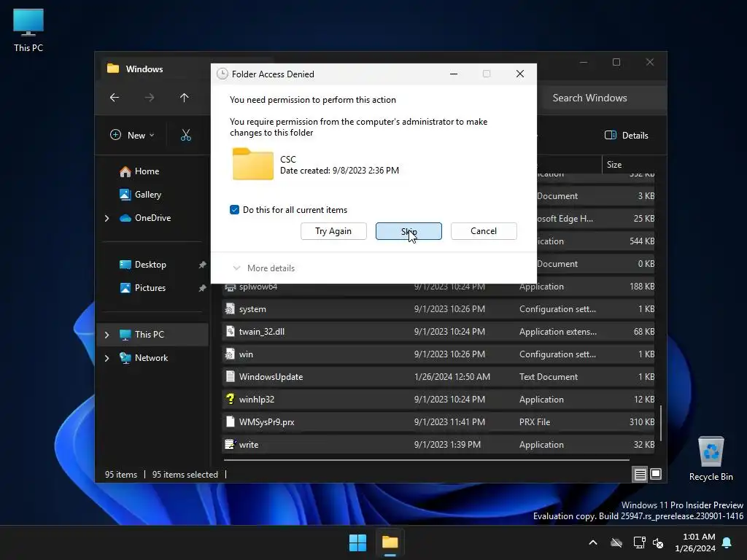Open the Windows Start menu
The height and width of the screenshot is (560, 747).
pyautogui.click(x=357, y=542)
